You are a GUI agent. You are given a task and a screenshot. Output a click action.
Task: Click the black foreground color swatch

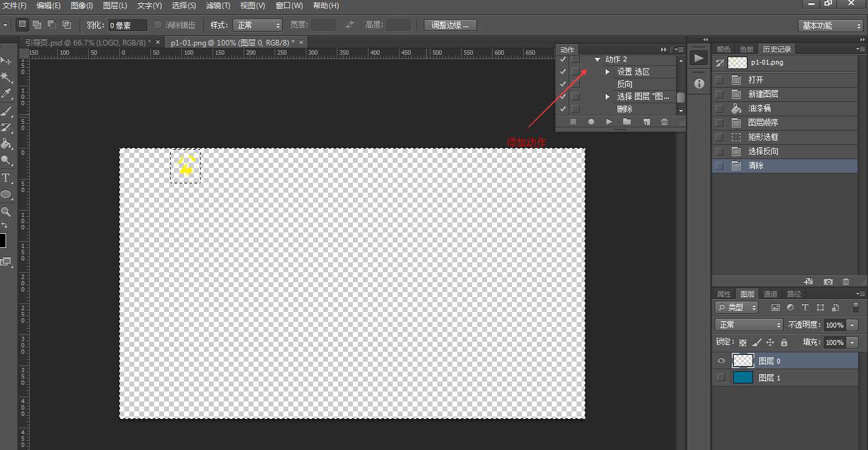2,241
